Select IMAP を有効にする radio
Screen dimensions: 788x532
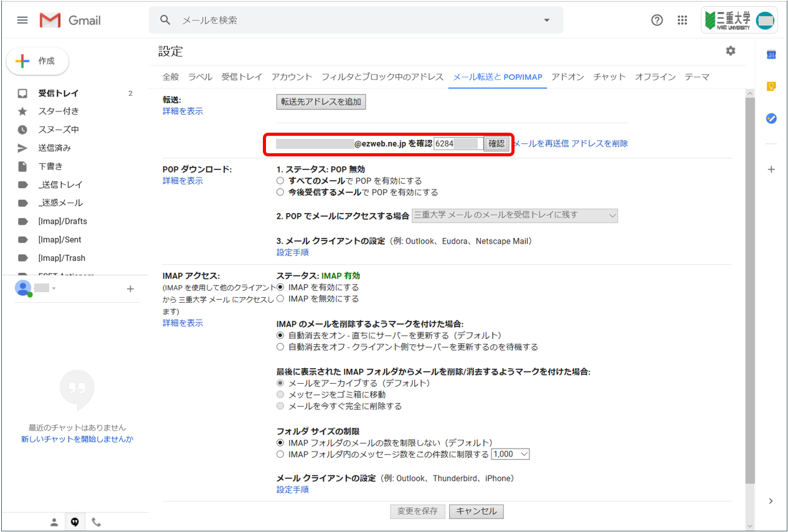[280, 287]
